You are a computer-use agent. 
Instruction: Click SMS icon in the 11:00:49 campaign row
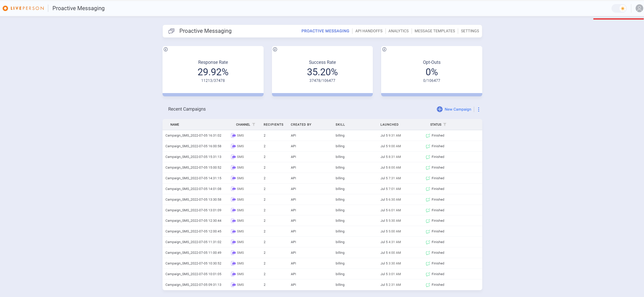pos(233,253)
